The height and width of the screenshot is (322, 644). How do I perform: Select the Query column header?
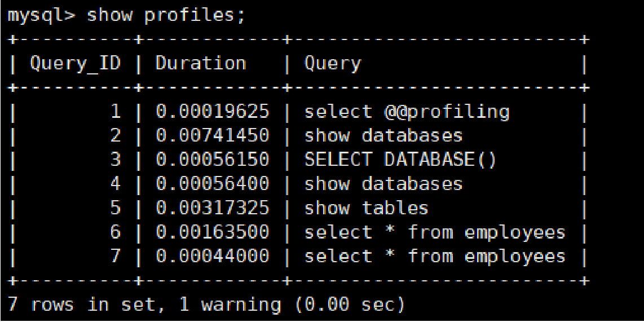point(332,64)
